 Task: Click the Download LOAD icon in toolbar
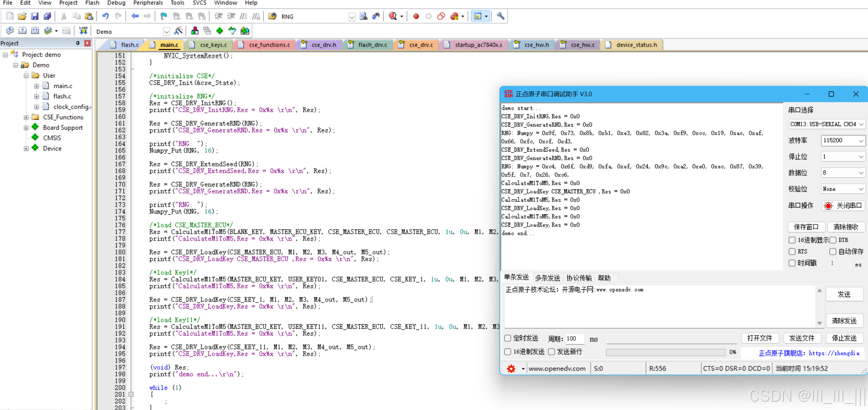click(83, 31)
